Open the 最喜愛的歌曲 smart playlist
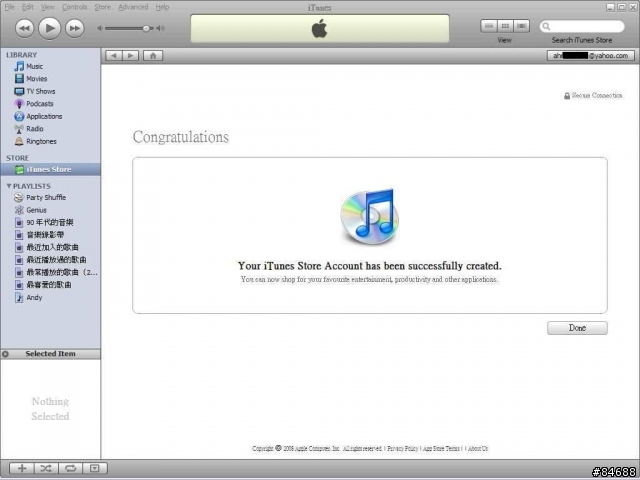Image resolution: width=640 pixels, height=480 pixels. (x=51, y=285)
